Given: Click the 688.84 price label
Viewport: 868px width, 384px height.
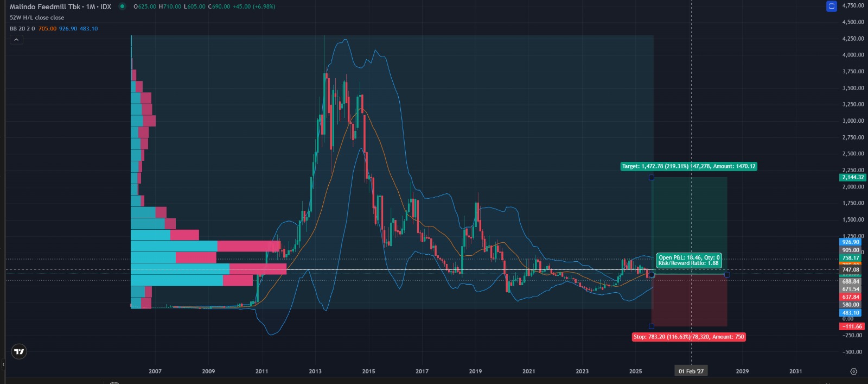Looking at the screenshot, I should (851, 282).
